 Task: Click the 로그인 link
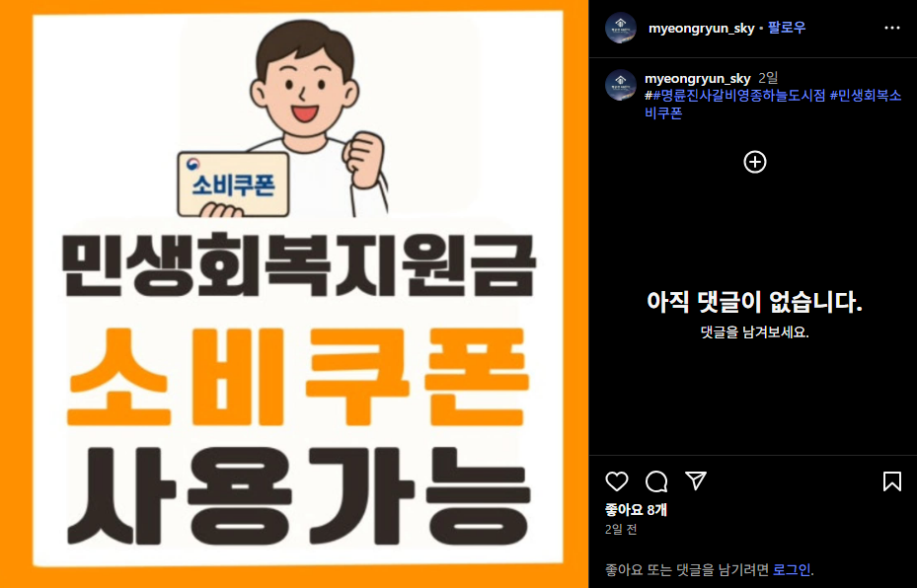click(792, 569)
